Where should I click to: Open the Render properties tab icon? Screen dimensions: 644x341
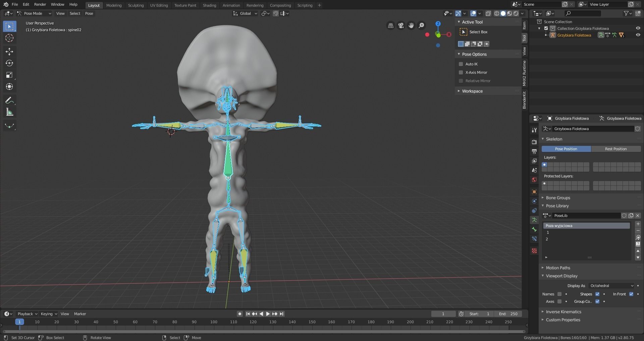pyautogui.click(x=534, y=142)
